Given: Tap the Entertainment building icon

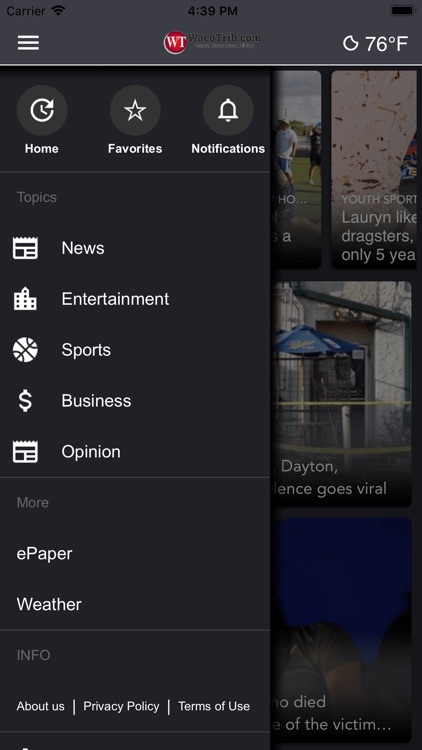Looking at the screenshot, I should coord(25,299).
